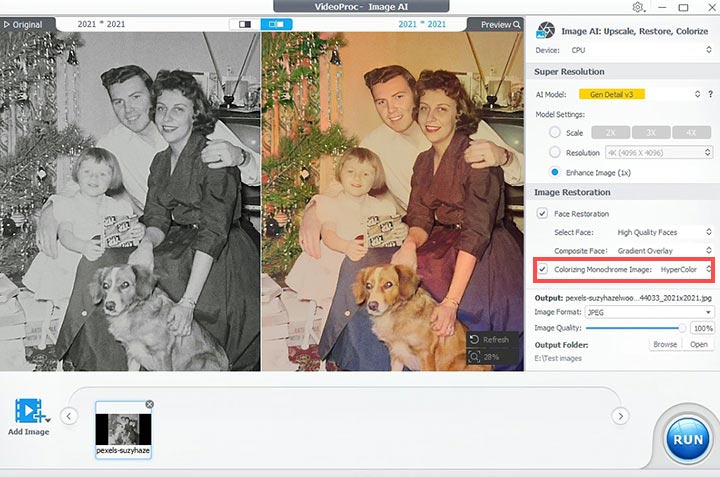Toggle the Face Restoration checkbox
Screen dimensions: 720x477
click(x=542, y=213)
